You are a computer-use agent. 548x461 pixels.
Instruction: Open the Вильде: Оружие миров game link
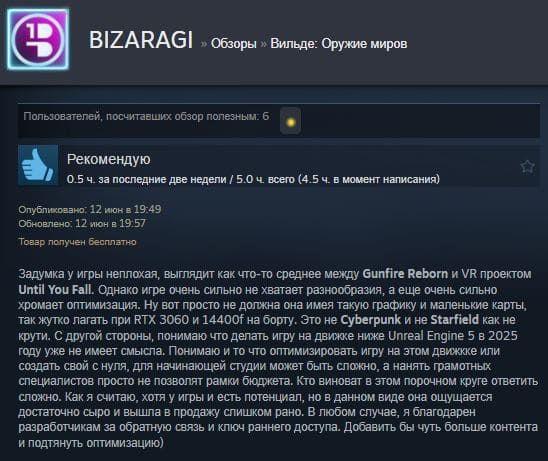[x=339, y=44]
